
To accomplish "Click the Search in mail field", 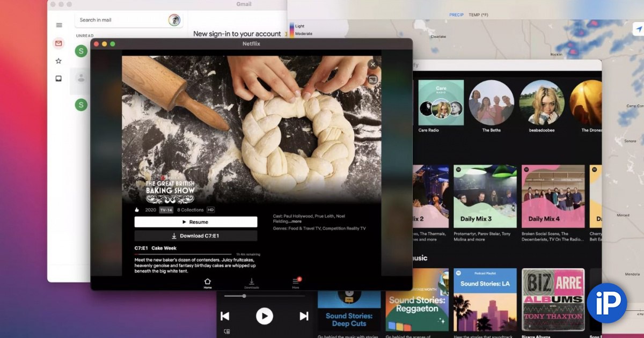I will pos(129,20).
